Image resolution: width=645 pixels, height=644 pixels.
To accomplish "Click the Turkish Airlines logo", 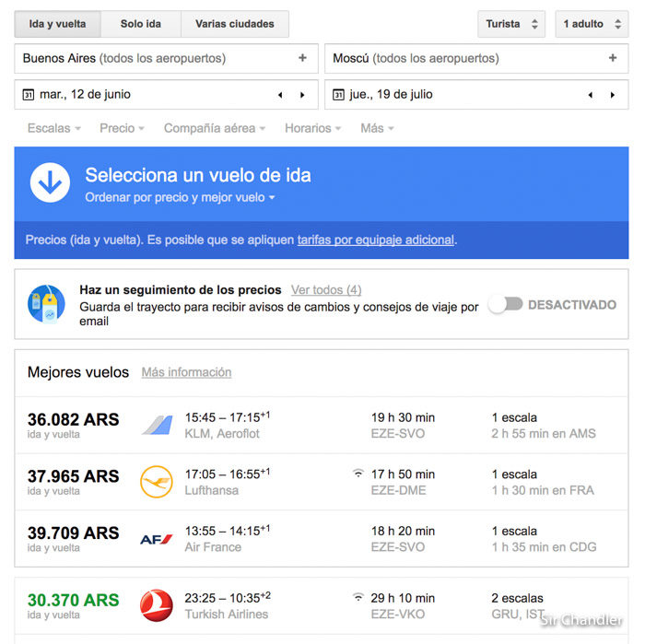I will 156,605.
